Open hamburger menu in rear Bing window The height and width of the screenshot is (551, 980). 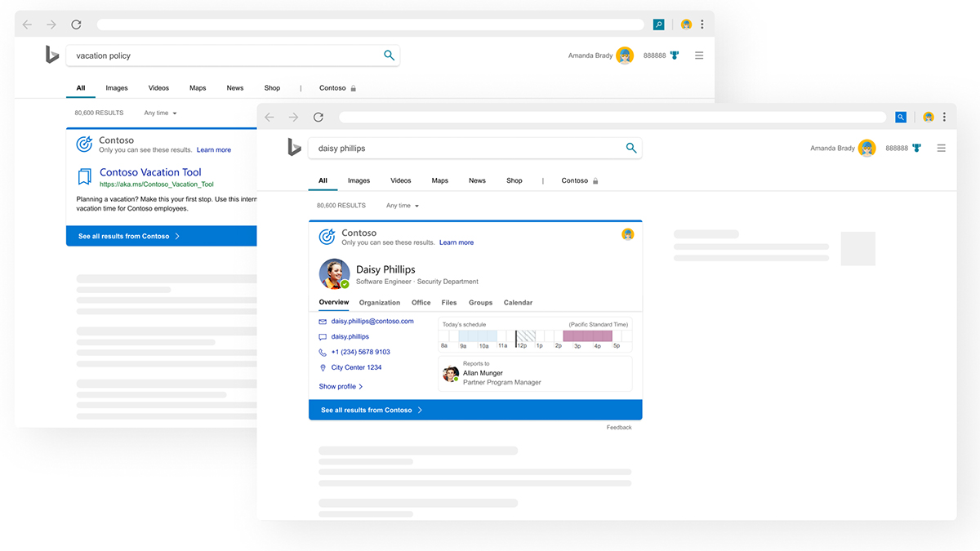(x=699, y=56)
